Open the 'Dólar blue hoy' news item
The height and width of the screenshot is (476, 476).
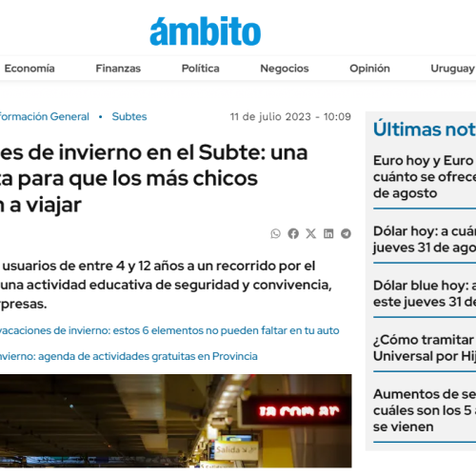point(425,293)
